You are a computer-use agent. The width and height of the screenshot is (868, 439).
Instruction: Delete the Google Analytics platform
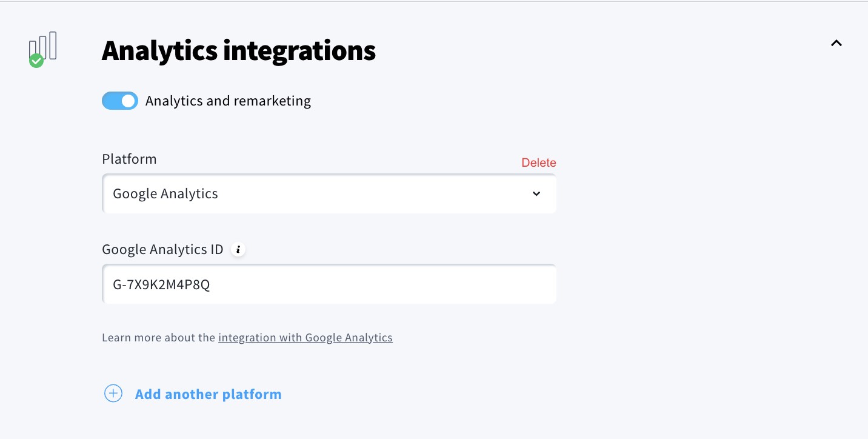[x=539, y=163]
